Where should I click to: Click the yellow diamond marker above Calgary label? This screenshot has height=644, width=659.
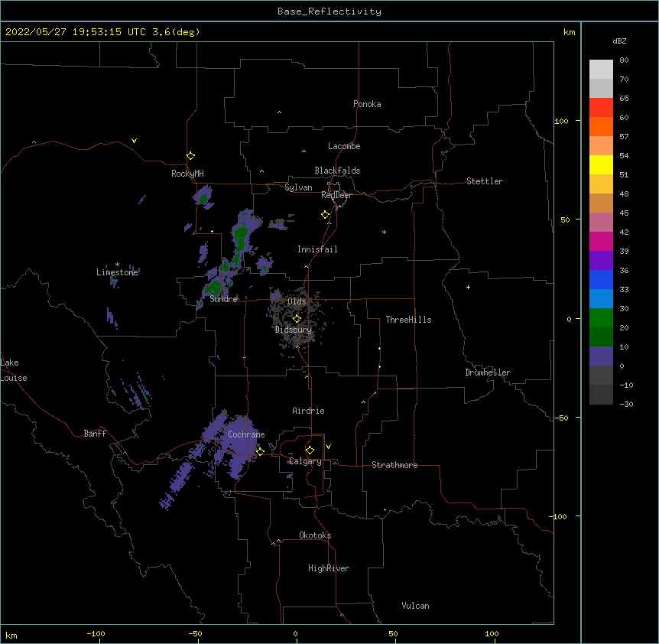coord(310,450)
